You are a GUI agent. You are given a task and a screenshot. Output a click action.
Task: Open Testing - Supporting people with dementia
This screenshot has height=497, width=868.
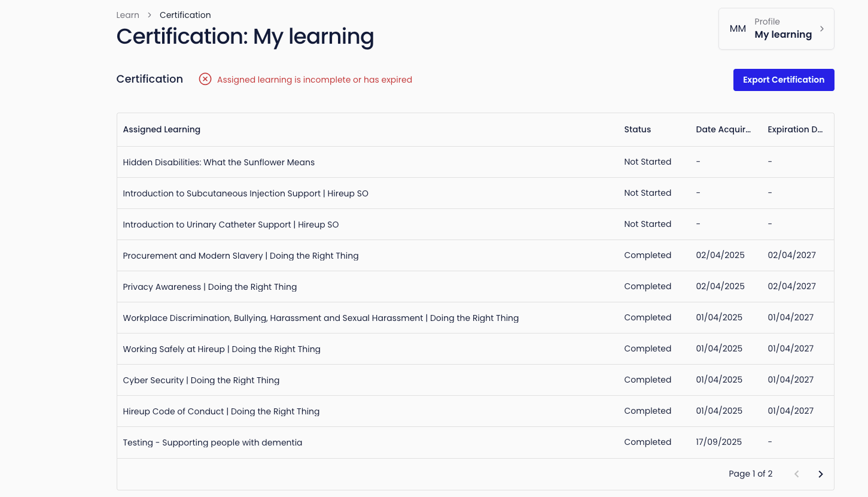click(x=212, y=443)
